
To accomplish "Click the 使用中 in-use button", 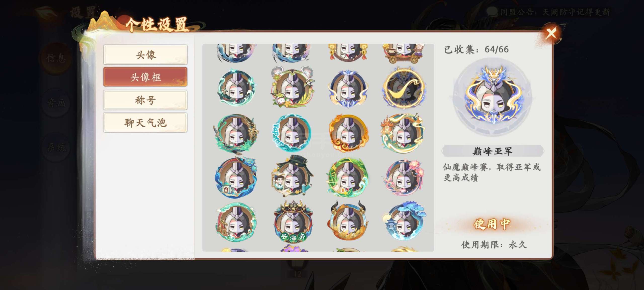I will [492, 224].
